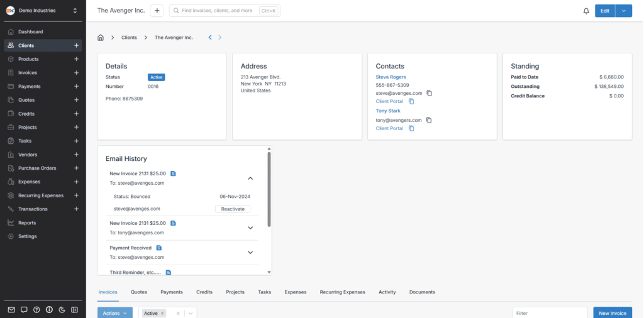Remove the Active filter chip

click(162, 313)
